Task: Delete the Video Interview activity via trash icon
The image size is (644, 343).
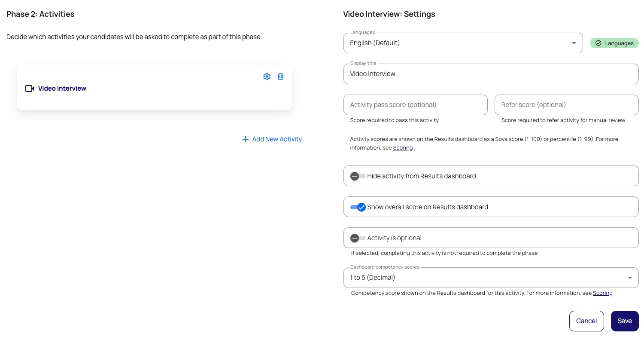Action: click(280, 77)
